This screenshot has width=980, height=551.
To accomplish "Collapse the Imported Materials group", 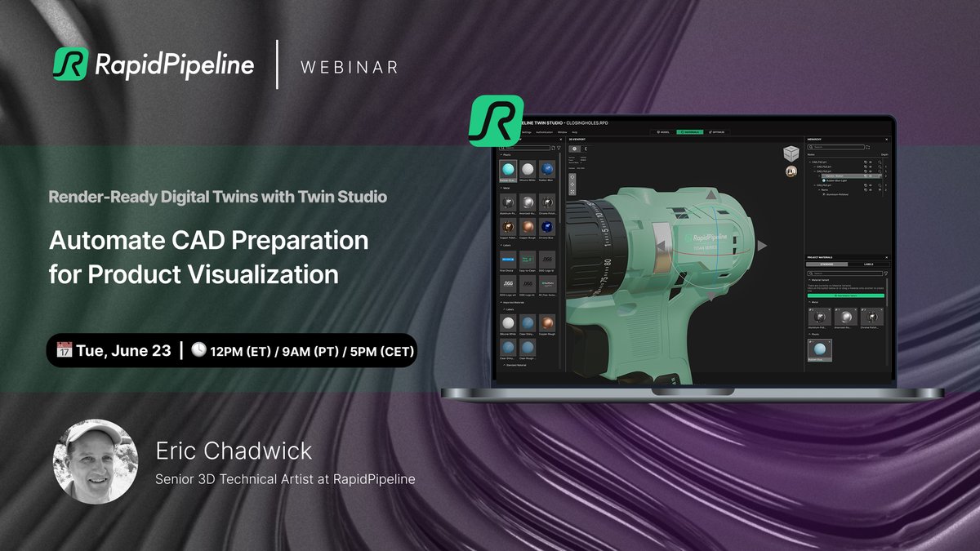I will (x=501, y=303).
